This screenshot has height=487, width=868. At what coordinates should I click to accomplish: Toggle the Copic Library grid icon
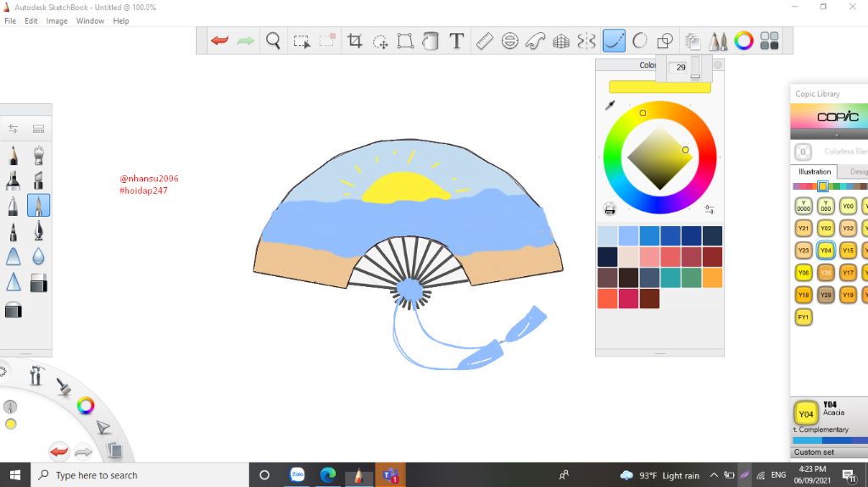click(769, 41)
